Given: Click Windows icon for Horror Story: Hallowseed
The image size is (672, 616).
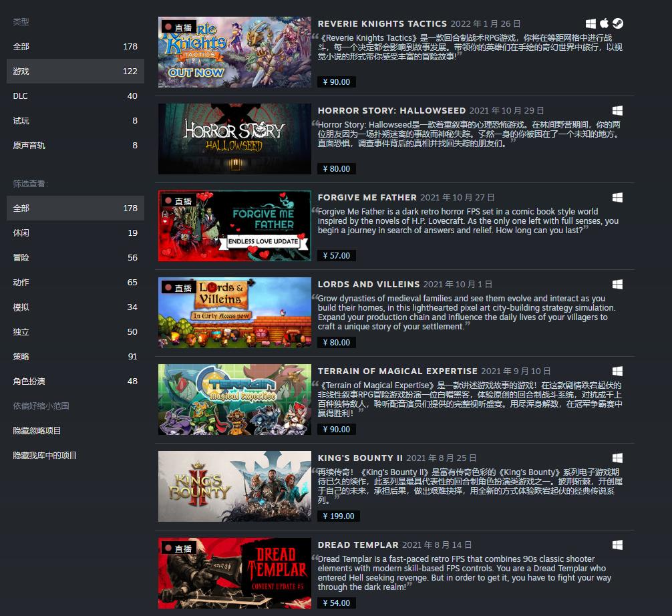Looking at the screenshot, I should [x=618, y=111].
